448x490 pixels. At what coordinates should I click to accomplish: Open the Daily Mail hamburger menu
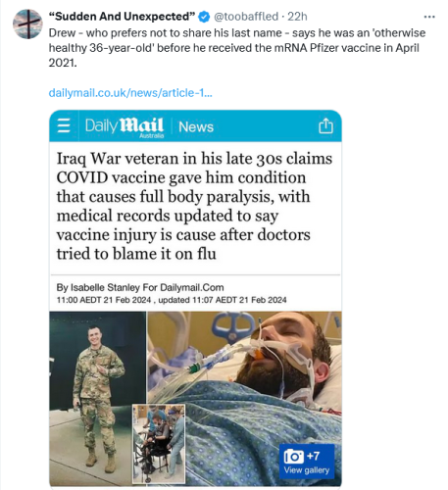[64, 125]
